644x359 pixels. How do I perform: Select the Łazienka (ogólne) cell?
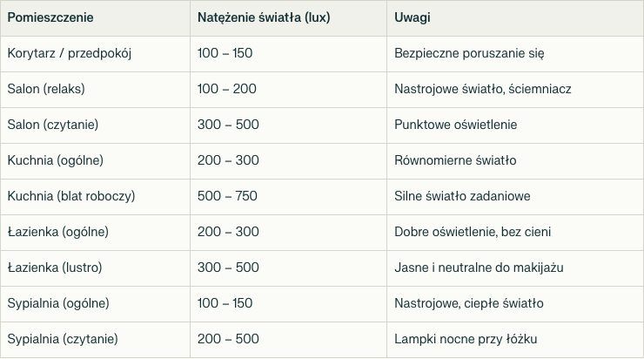(57, 232)
